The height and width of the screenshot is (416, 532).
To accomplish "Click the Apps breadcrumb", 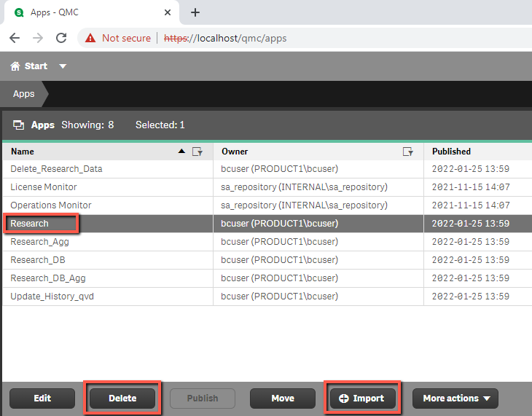I will coord(24,94).
